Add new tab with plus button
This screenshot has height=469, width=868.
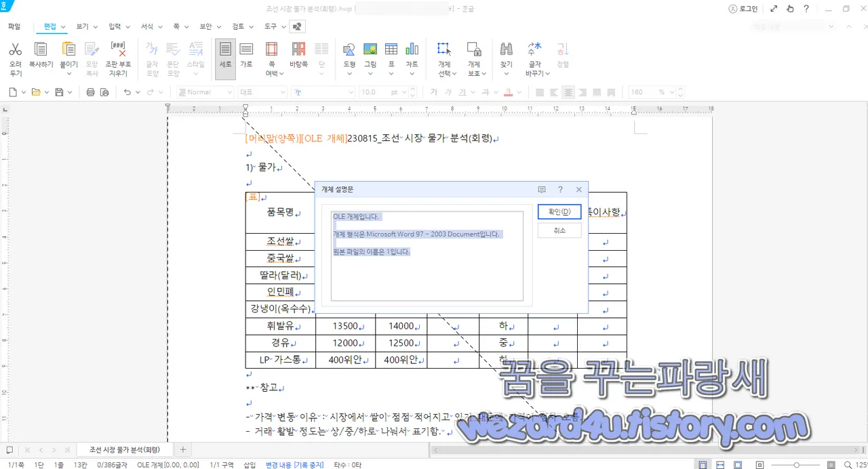click(182, 449)
